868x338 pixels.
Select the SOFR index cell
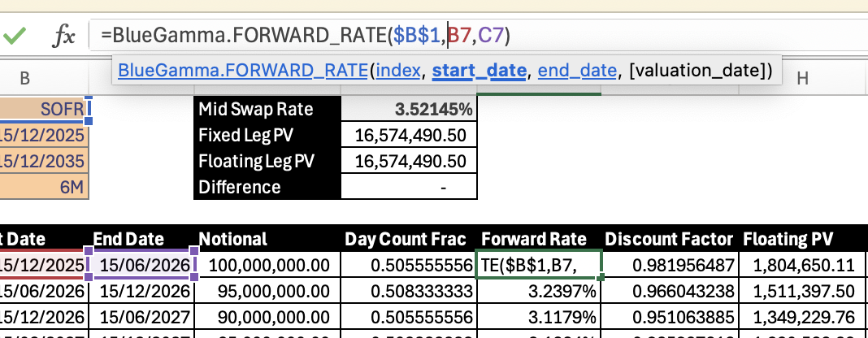pyautogui.click(x=44, y=109)
